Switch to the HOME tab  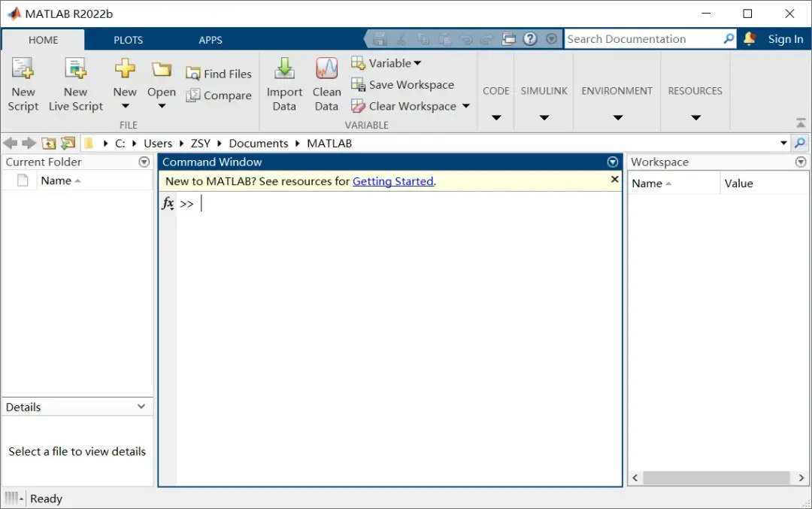(x=43, y=40)
